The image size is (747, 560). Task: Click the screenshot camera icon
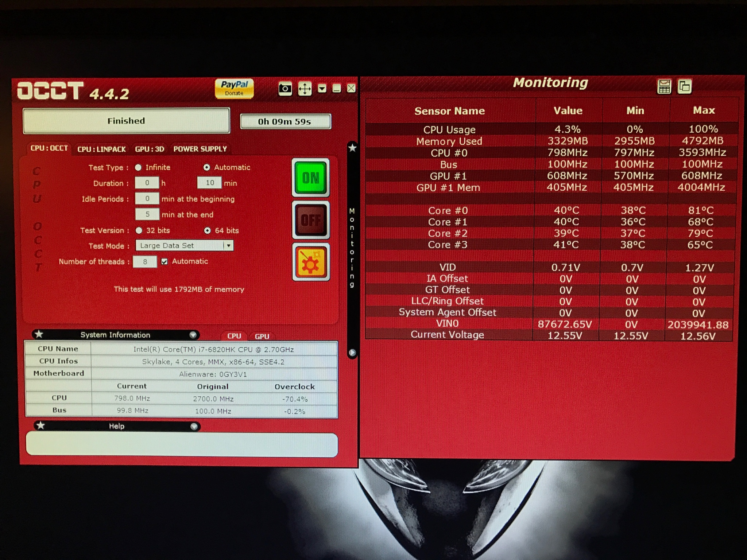coord(285,89)
